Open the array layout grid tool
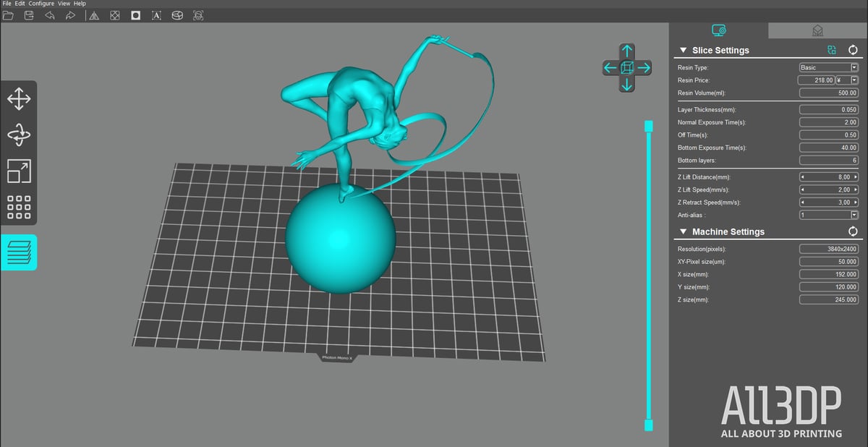The height and width of the screenshot is (447, 868). pos(19,207)
